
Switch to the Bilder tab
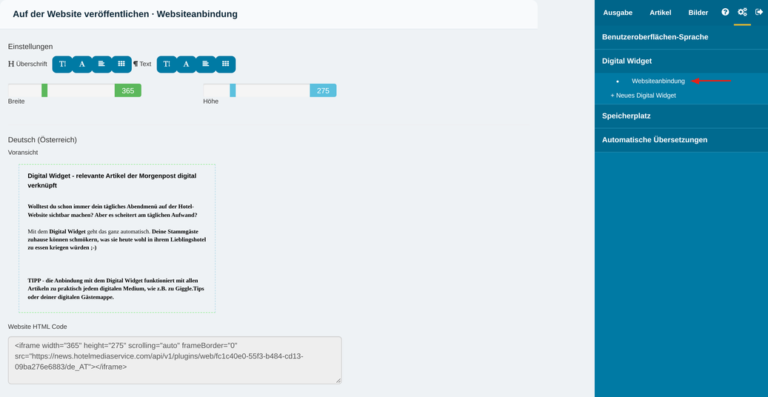pyautogui.click(x=698, y=13)
